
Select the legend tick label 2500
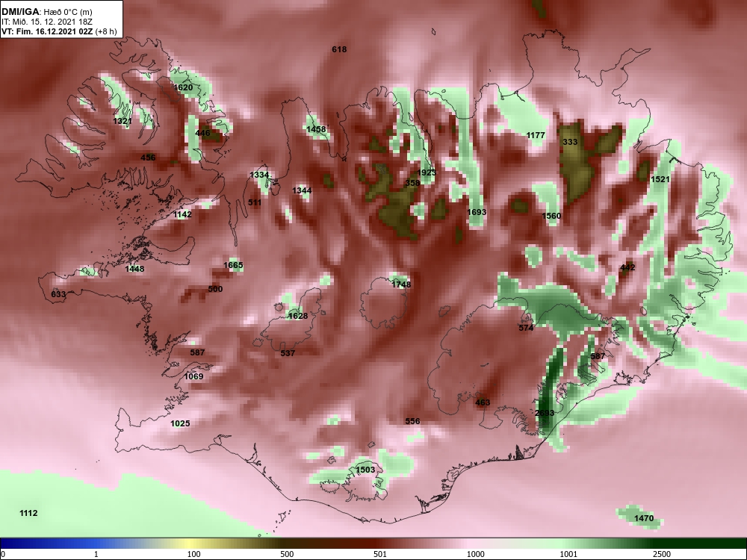pos(662,554)
